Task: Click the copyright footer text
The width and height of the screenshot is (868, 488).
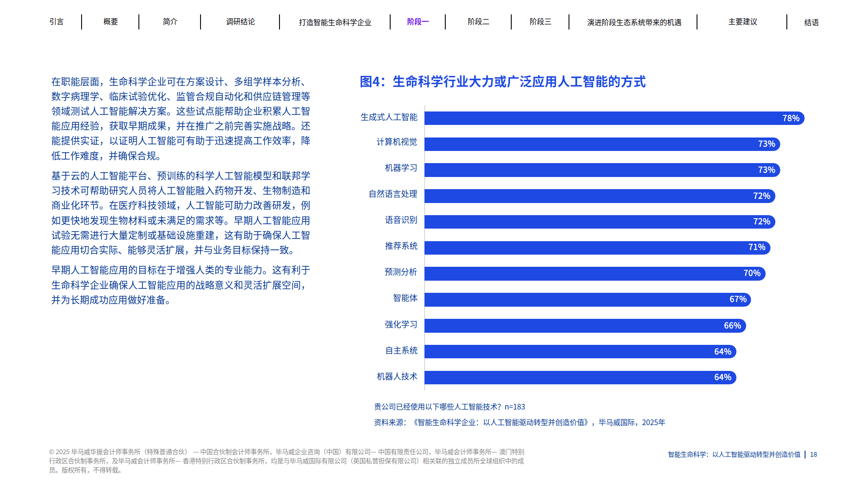Action: (x=286, y=461)
